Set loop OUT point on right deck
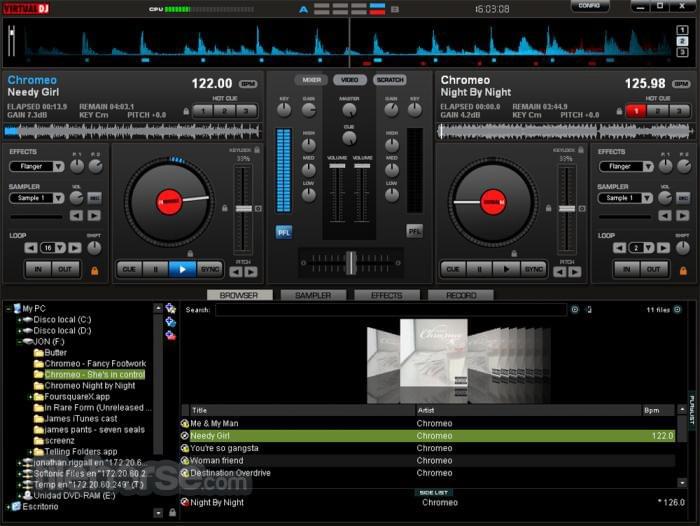700x526 pixels. 654,269
